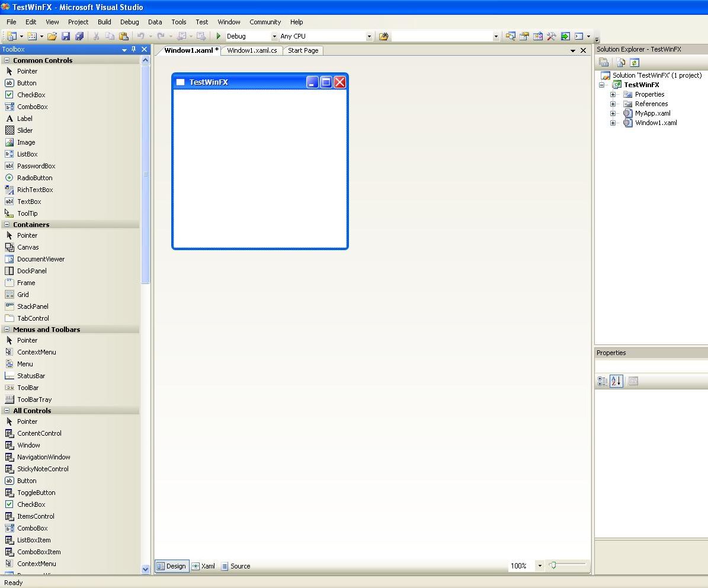Click the Toolbox scrollbar down arrow
Screen dimensions: 708x588
pos(145,569)
